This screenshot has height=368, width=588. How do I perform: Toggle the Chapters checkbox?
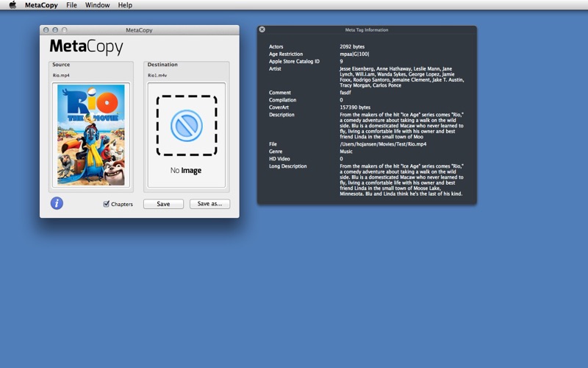tap(107, 204)
